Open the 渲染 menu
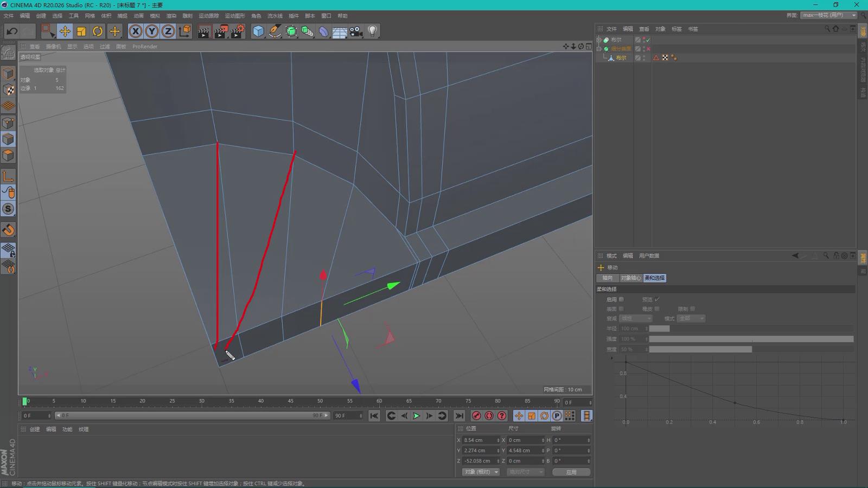 coord(171,16)
